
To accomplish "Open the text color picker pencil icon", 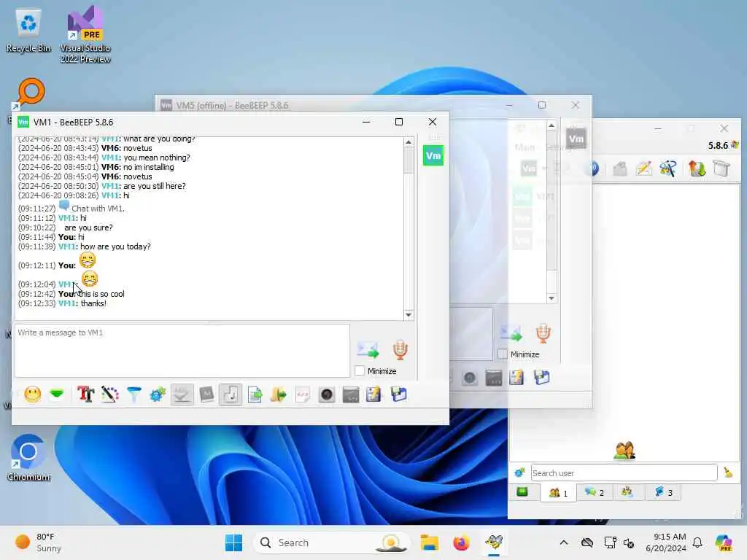I will pos(109,394).
